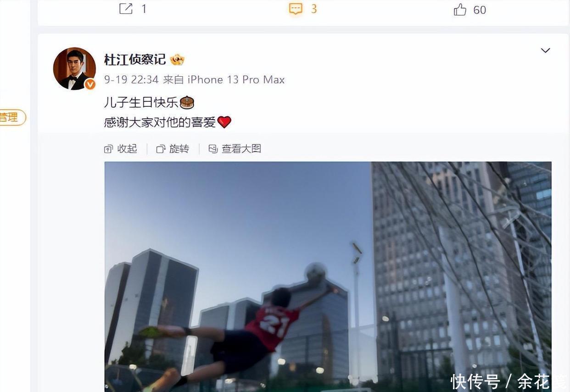Open 杜江侦察记 profile avatar
This screenshot has height=392, width=570.
[74, 69]
